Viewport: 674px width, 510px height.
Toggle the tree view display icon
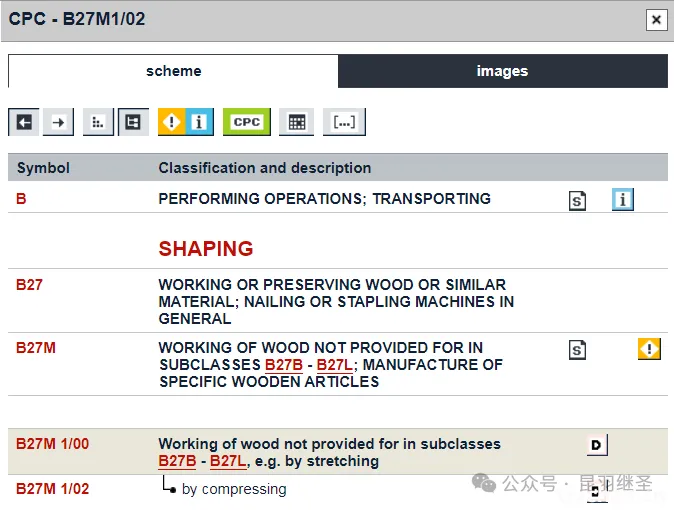point(133,122)
